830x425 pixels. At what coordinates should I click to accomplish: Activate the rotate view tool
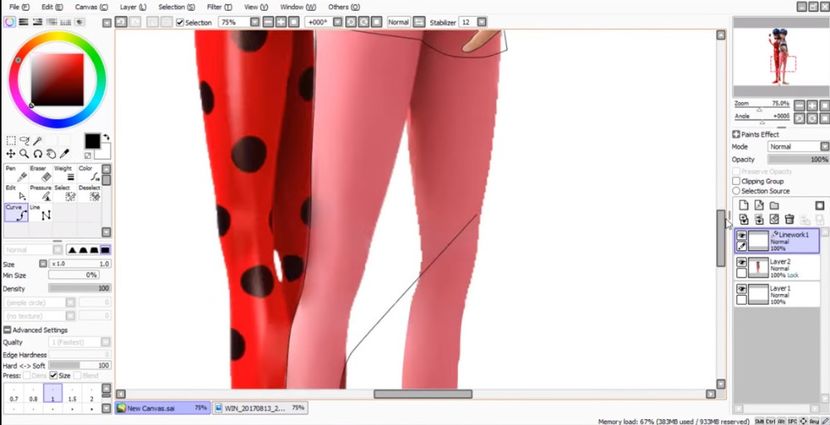point(38,154)
